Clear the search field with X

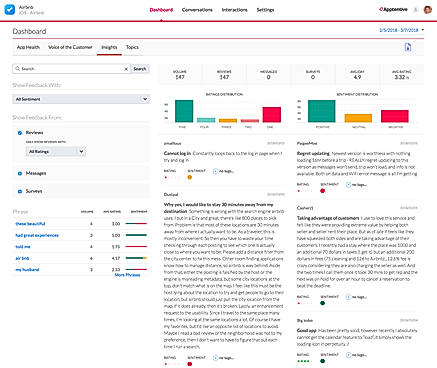tap(126, 69)
